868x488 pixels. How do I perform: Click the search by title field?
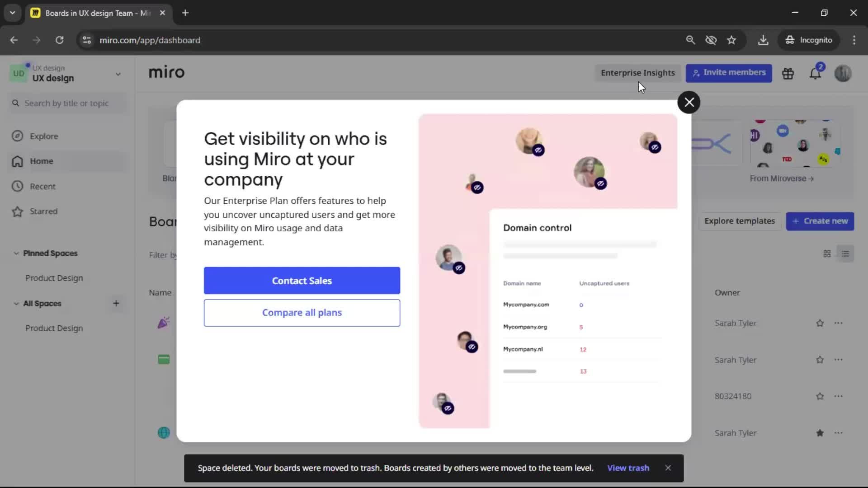67,103
